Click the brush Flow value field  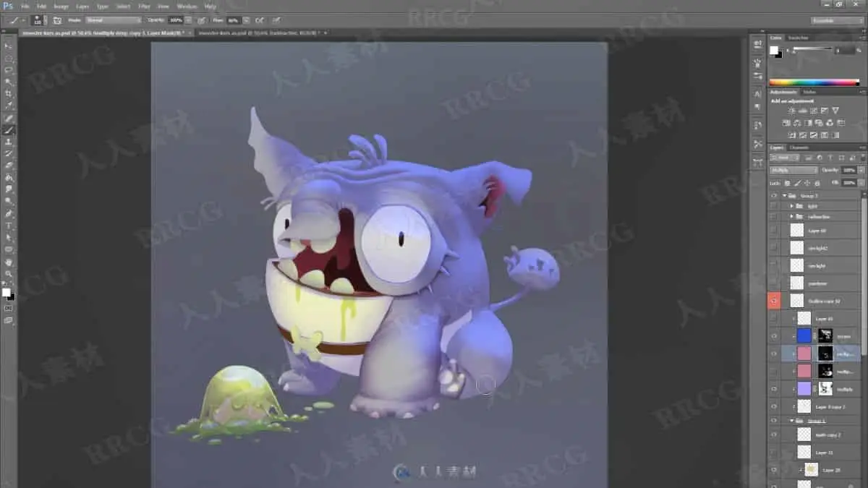(x=235, y=20)
